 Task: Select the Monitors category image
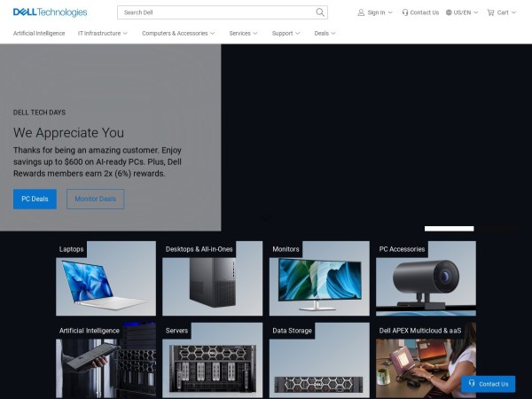point(319,284)
